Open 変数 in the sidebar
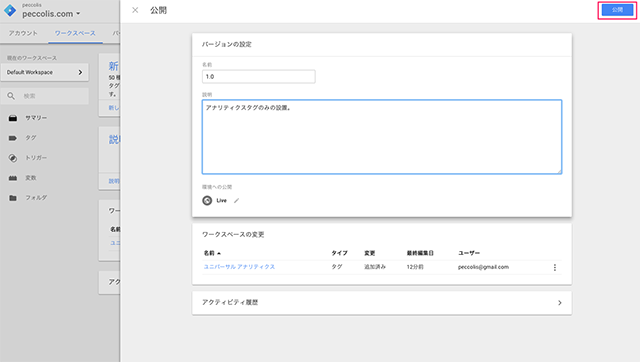The height and width of the screenshot is (362, 640). coord(31,178)
